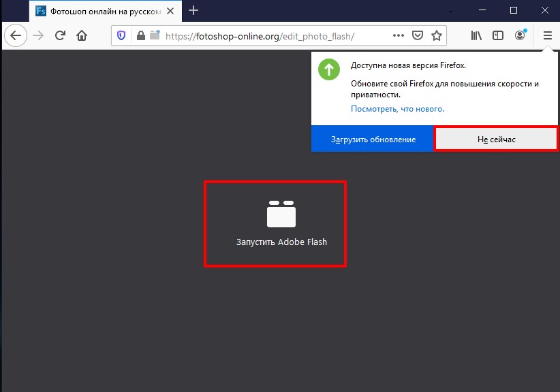This screenshot has width=560, height=392.
Task: Open the Library bookmarks and history icon
Action: pos(477,35)
